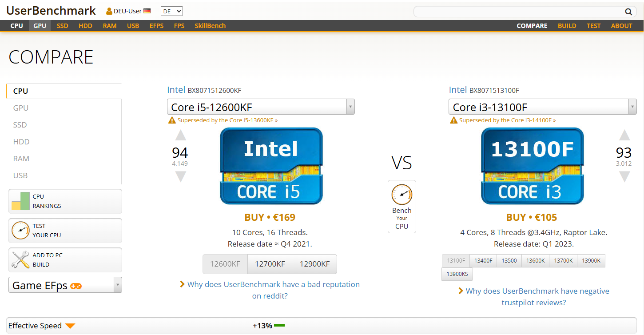This screenshot has width=644, height=335.
Task: Click the 13100F Core i3 chip image
Action: (533, 166)
